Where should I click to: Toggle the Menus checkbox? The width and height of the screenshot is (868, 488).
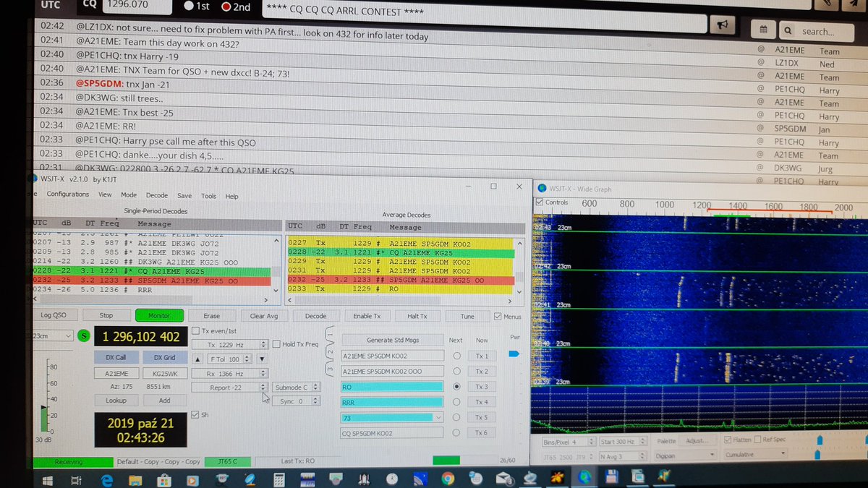tap(497, 316)
